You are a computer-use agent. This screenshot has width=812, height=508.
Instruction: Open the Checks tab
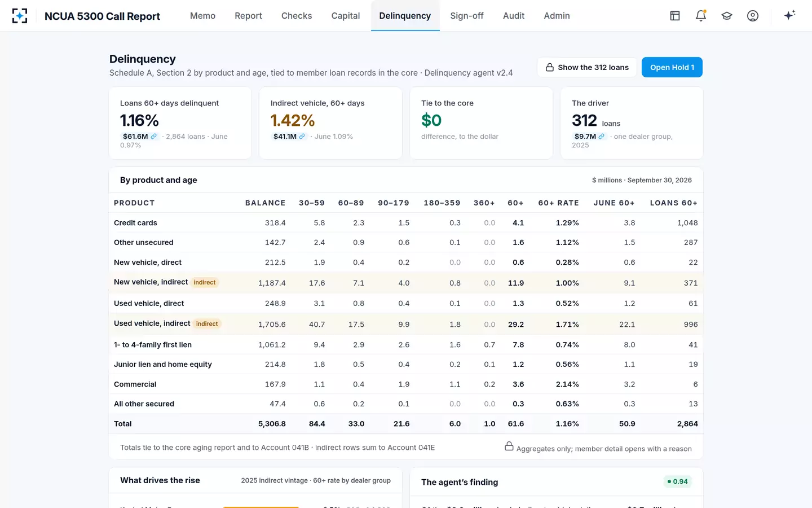pos(297,16)
